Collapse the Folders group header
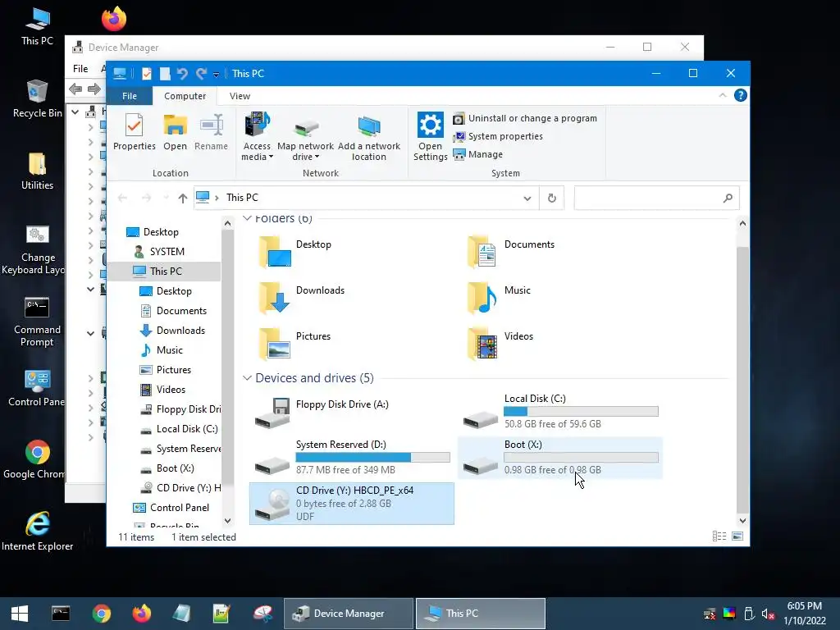This screenshot has height=630, width=840. click(247, 218)
